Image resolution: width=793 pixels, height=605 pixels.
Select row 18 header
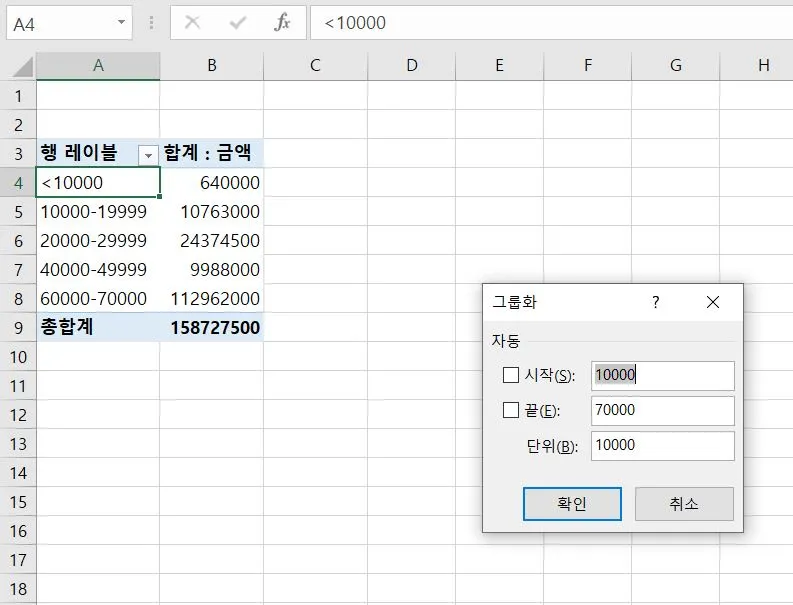[18, 589]
